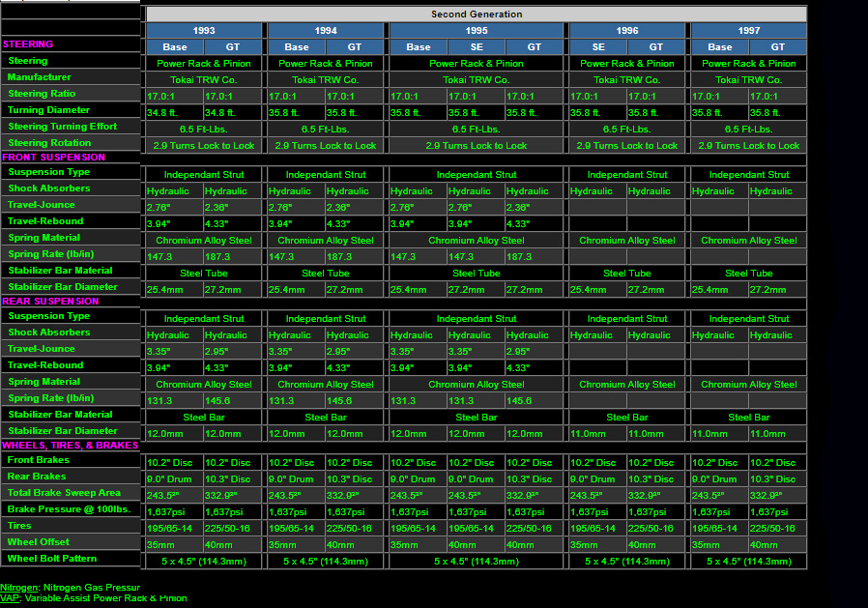
Task: Click the FRONT SUSPENSION section heading
Action: pos(54,158)
